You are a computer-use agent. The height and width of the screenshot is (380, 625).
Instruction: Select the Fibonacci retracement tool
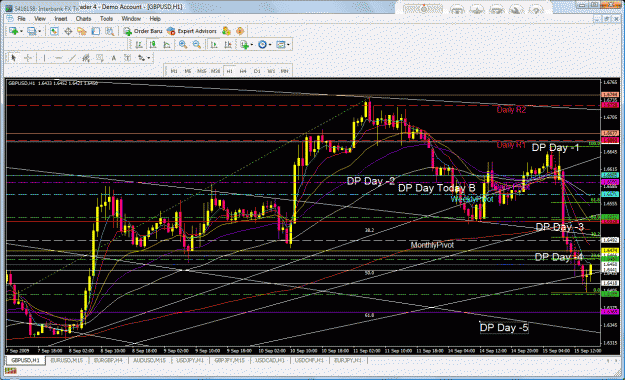(100, 58)
